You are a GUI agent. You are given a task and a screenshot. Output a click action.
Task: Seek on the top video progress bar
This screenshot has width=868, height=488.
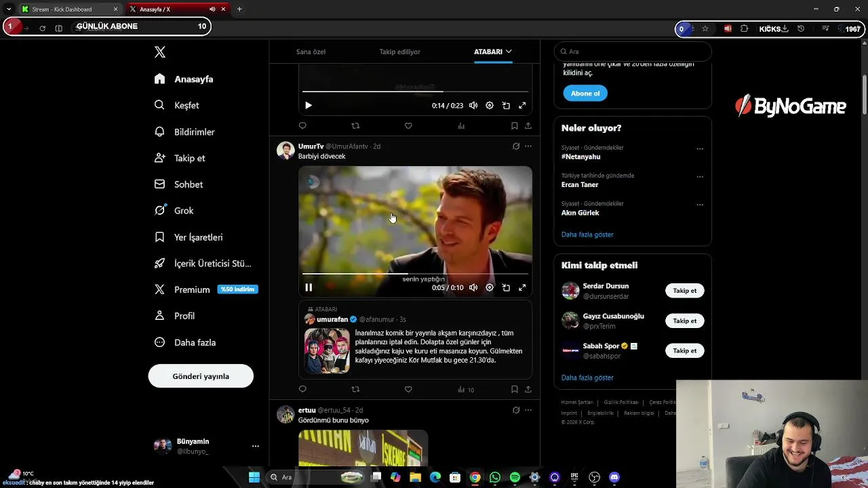tap(415, 91)
